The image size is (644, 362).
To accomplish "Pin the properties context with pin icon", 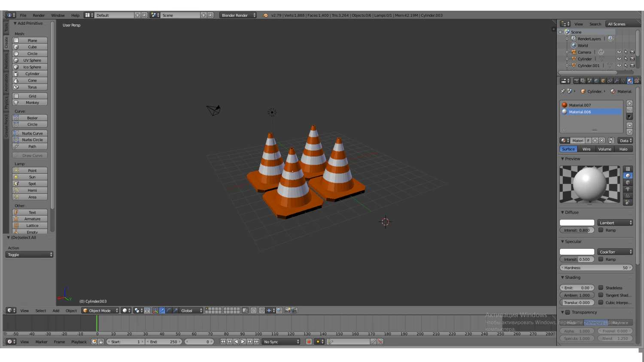I will click(563, 91).
